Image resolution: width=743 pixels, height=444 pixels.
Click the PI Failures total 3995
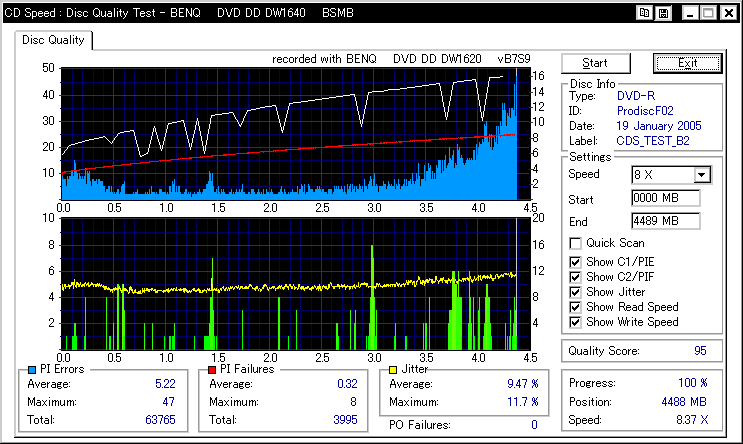[345, 420]
